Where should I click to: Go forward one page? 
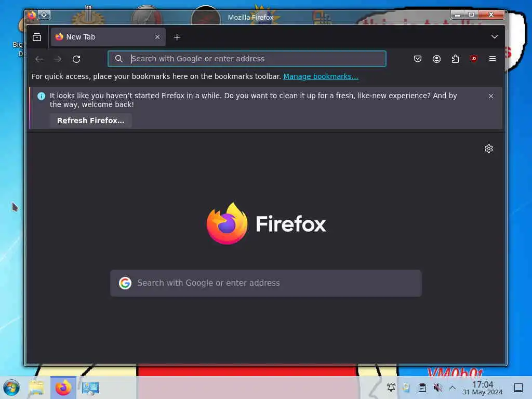point(58,59)
